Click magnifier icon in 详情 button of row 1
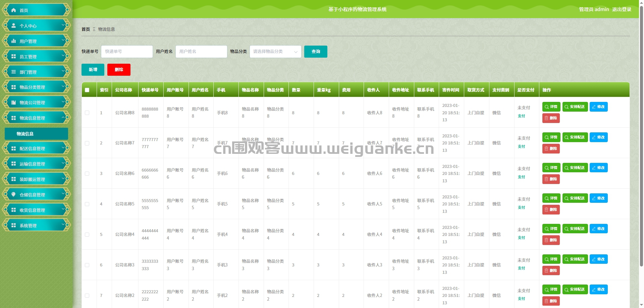644x308 pixels. pos(547,107)
